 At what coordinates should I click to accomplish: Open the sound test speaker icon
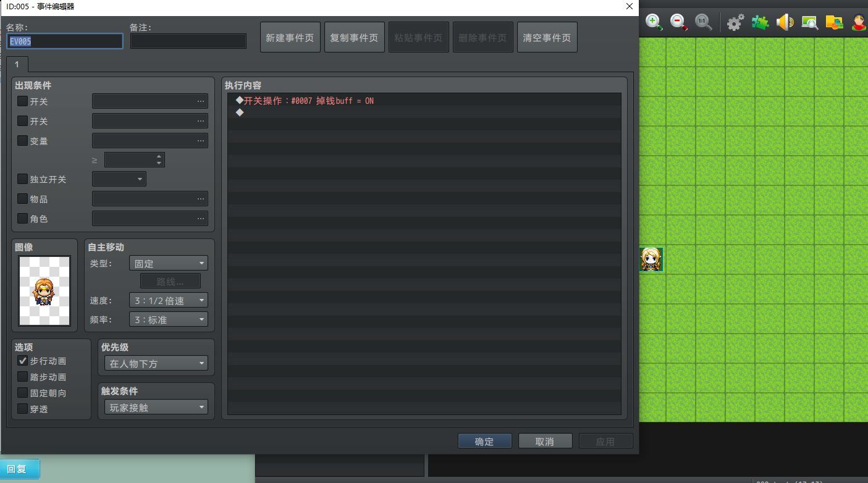click(x=785, y=22)
